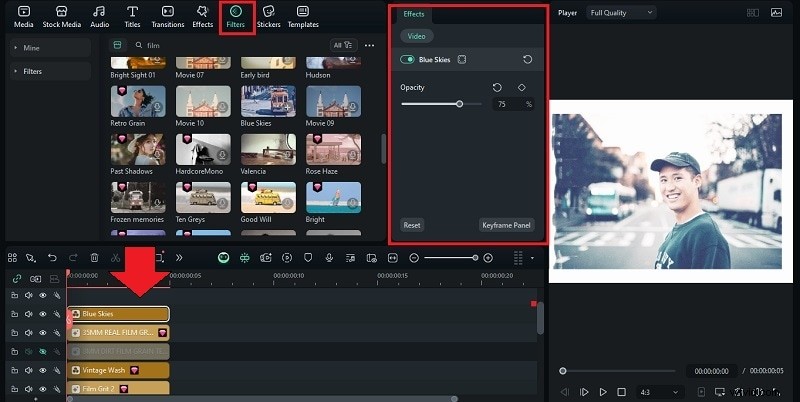Click the timeline undo arrow
Viewport: 800px width, 402px height.
click(x=52, y=258)
